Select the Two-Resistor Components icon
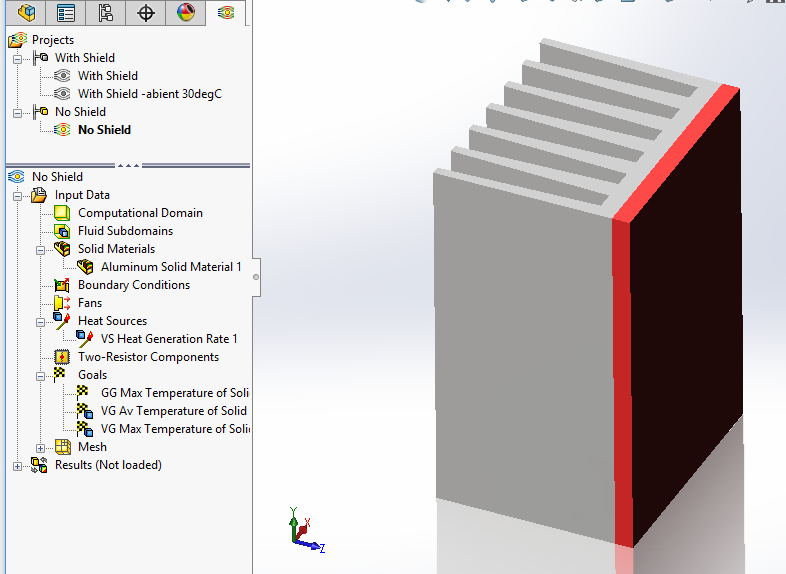 [x=62, y=357]
